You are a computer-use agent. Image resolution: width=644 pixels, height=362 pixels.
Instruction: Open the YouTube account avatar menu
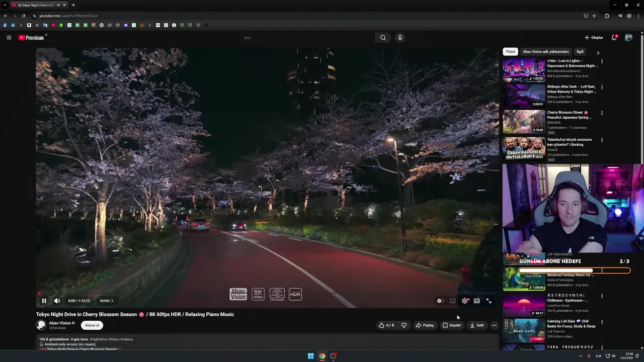(628, 38)
